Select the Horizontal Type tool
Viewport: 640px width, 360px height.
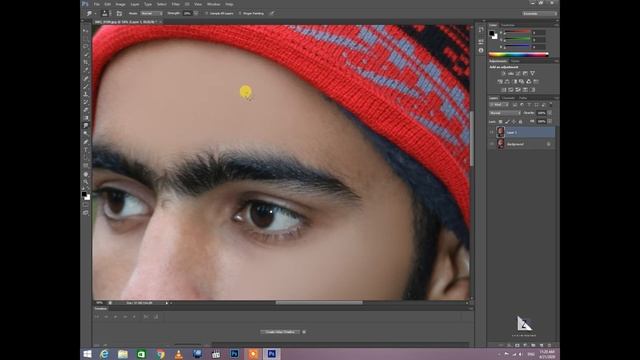[86, 150]
